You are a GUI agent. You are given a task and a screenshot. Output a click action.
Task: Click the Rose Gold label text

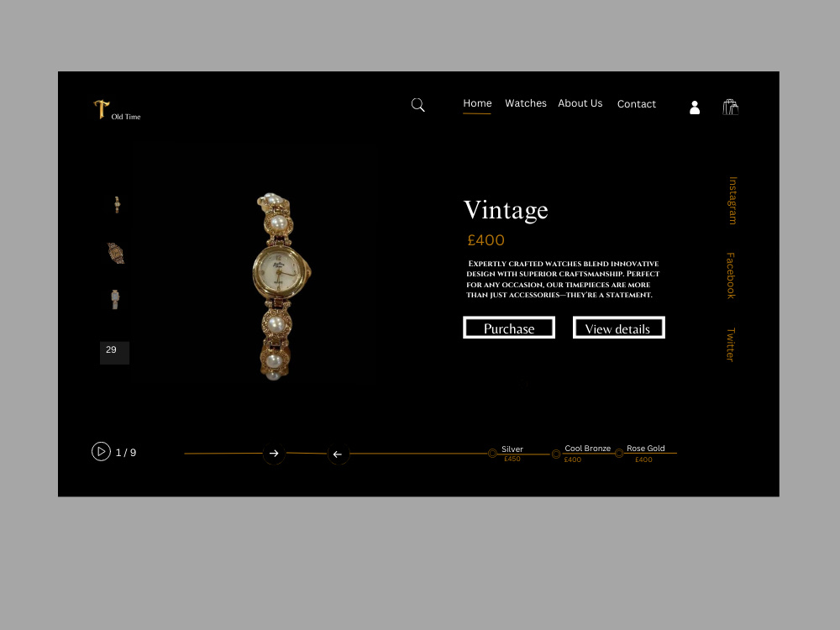click(x=645, y=449)
